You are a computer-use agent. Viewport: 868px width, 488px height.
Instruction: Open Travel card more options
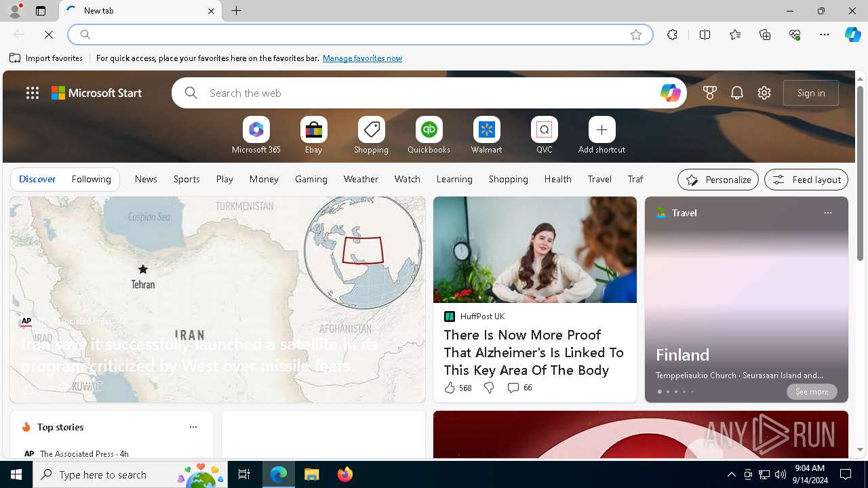point(827,213)
